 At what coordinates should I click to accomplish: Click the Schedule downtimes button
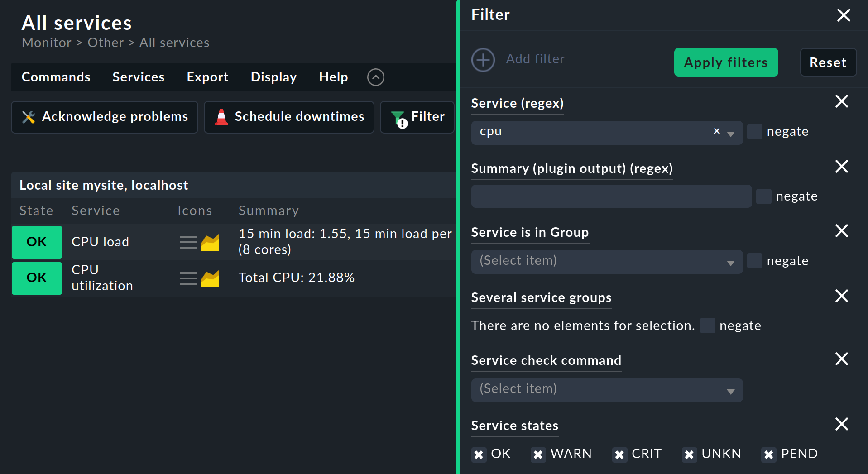click(x=289, y=117)
